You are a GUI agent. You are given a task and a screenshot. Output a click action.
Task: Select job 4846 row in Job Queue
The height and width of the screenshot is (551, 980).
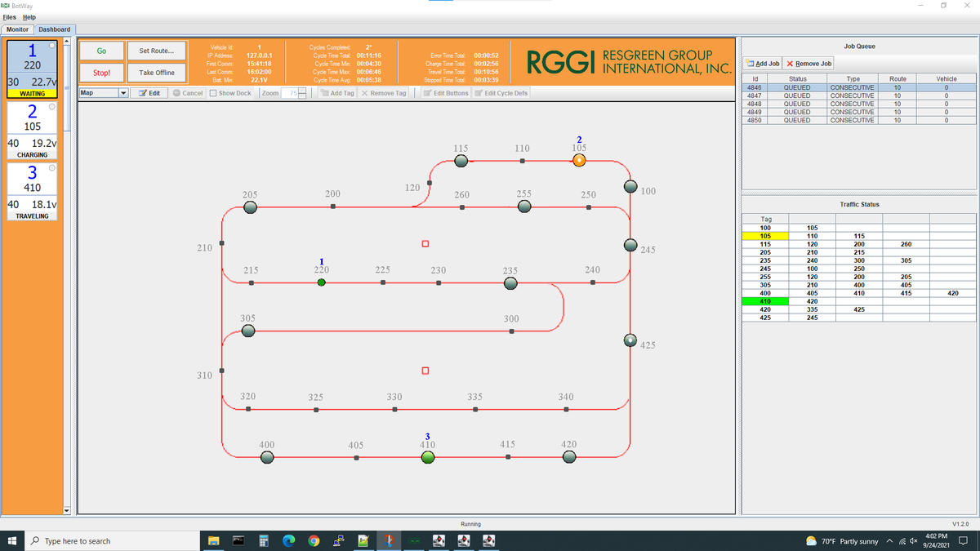858,86
